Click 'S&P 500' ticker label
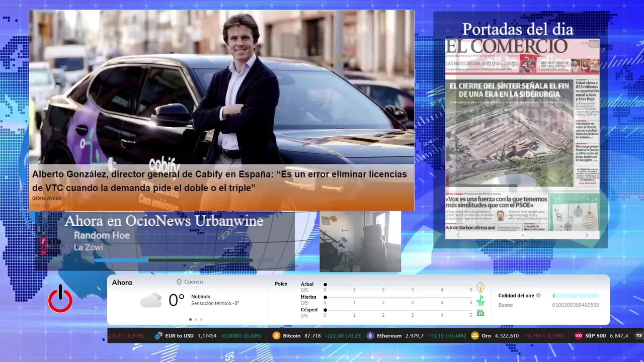The image size is (644, 362). pyautogui.click(x=596, y=336)
